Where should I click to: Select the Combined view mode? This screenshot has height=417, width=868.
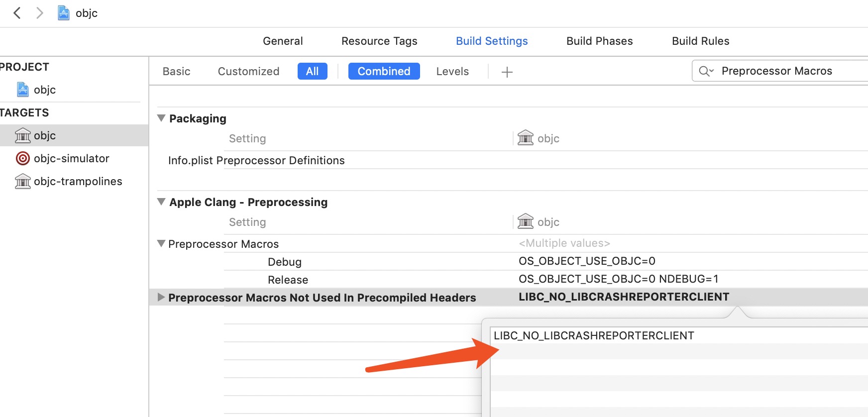(384, 71)
